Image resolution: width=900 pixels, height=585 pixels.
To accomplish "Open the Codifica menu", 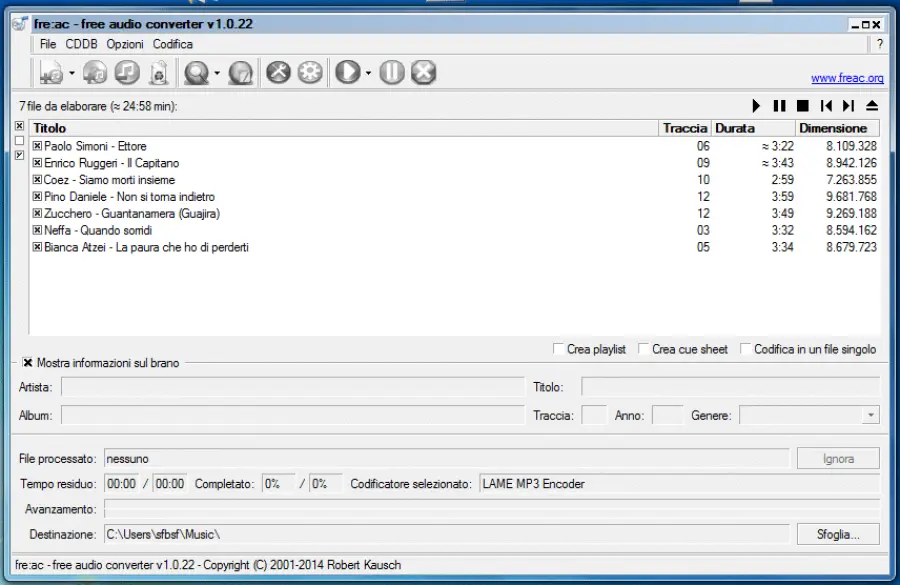I will 172,44.
